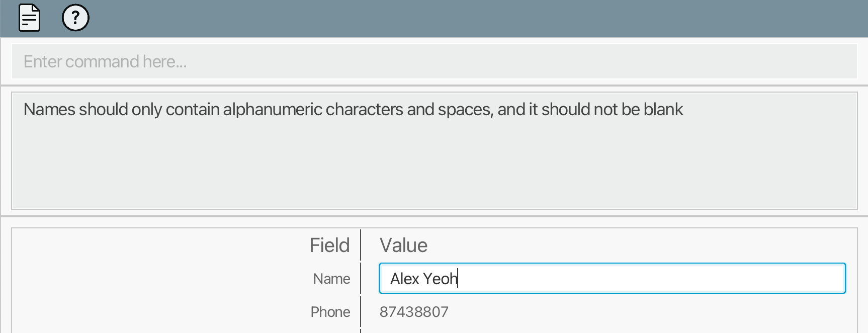Click the word 'Alex' in the Name field
This screenshot has height=333, width=868.
(x=404, y=279)
